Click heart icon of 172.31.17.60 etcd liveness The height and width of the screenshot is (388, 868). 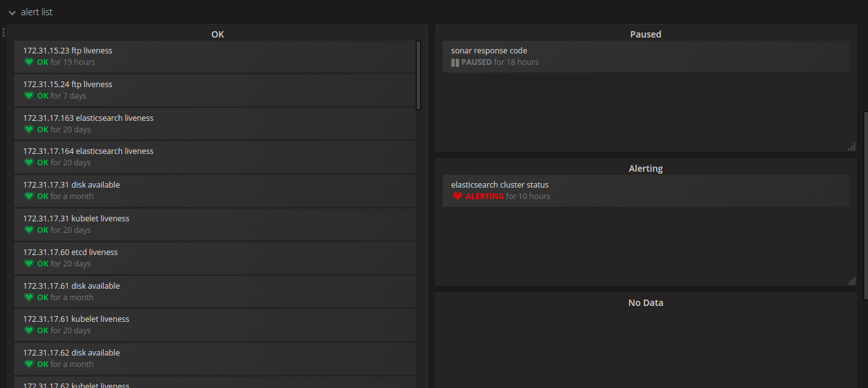point(29,264)
